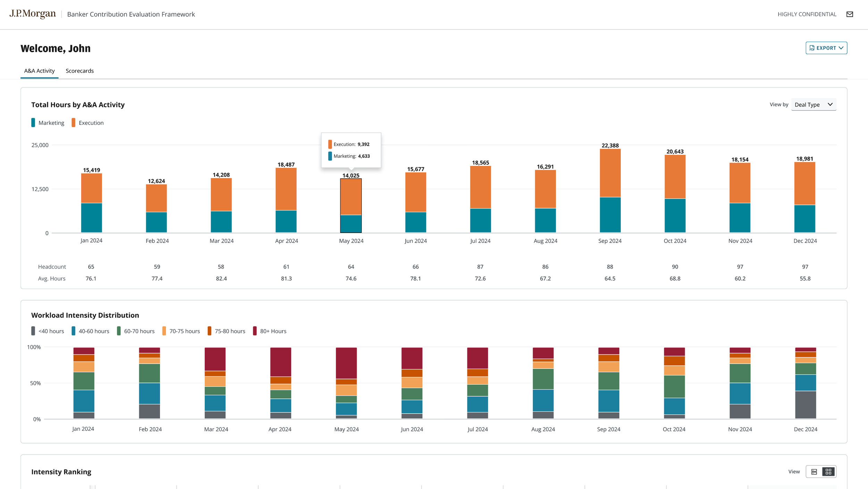Switch Intensity Ranking to grid view
The image size is (868, 489).
[x=828, y=472]
